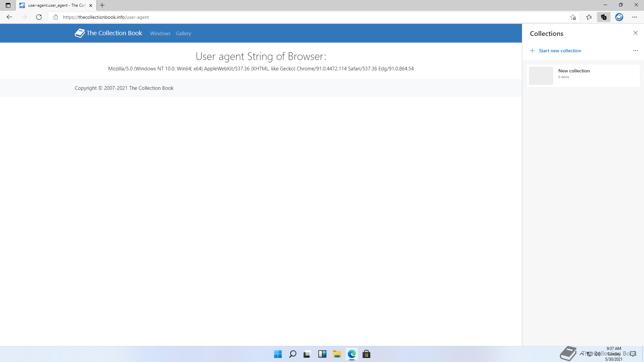Image resolution: width=644 pixels, height=362 pixels.
Task: Close the Collections panel
Action: pyautogui.click(x=636, y=33)
